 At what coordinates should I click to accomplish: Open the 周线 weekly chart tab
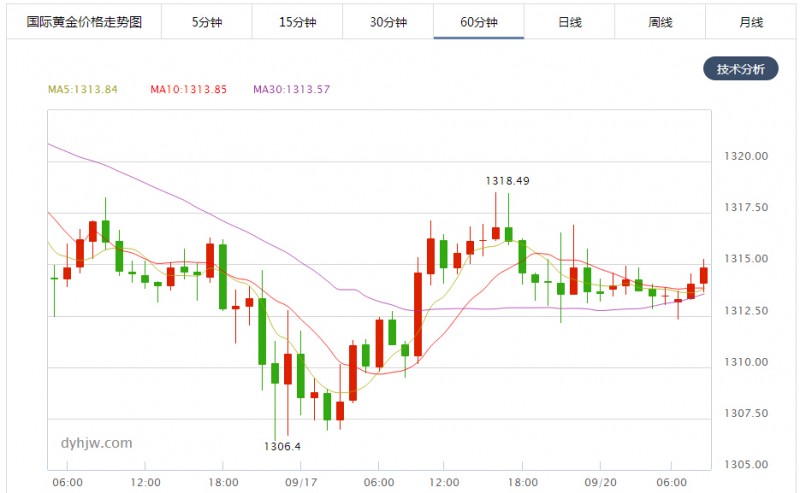pos(660,22)
